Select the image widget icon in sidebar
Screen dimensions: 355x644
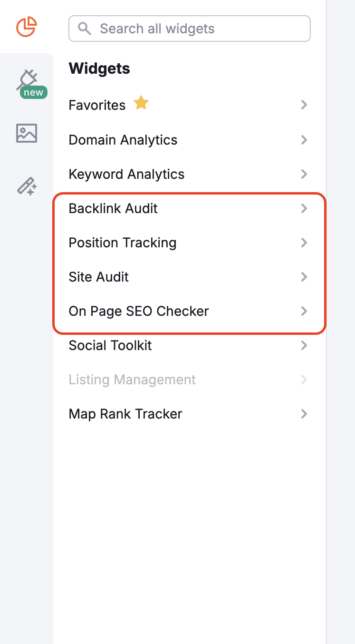coord(27,133)
